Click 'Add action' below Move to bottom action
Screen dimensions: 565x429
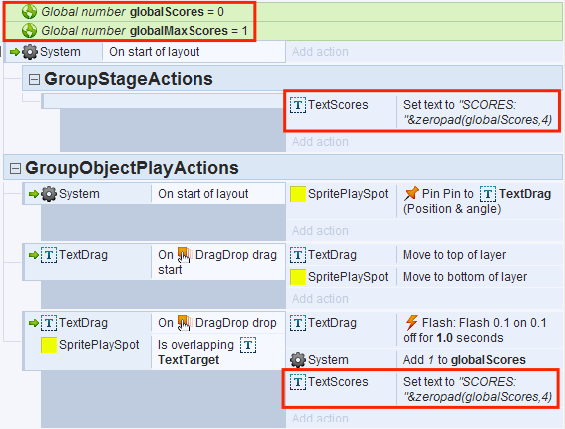pos(320,299)
